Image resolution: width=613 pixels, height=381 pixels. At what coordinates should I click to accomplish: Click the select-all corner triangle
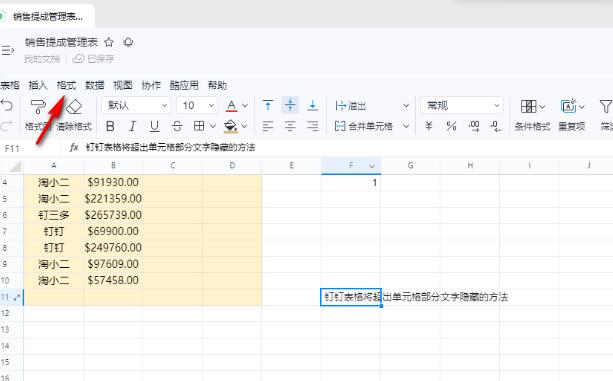(15, 166)
